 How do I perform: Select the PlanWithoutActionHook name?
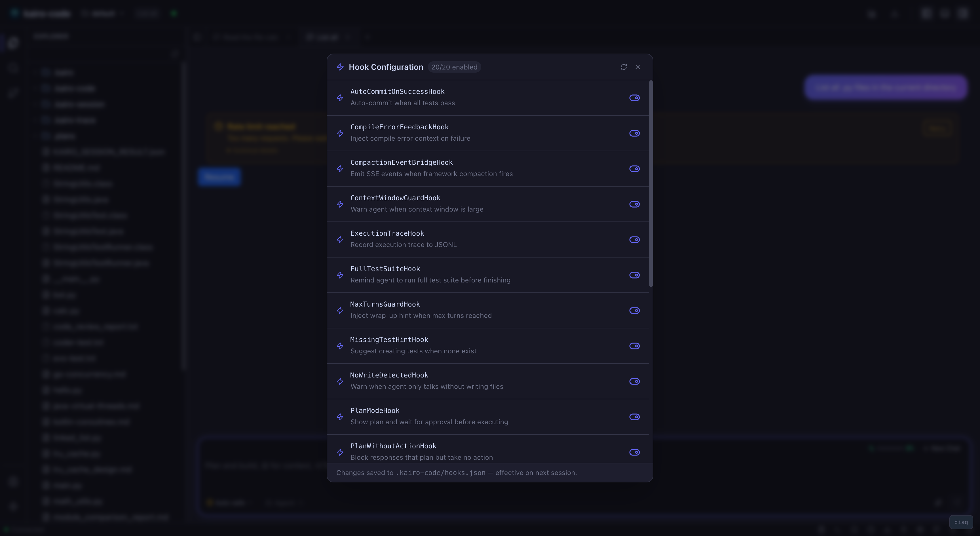pyautogui.click(x=393, y=446)
